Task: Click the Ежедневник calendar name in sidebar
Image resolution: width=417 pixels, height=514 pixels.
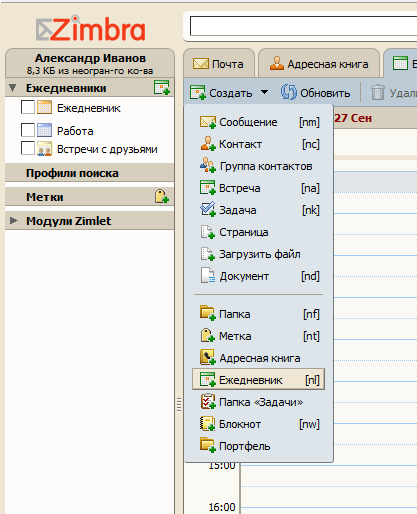Action: 89,108
